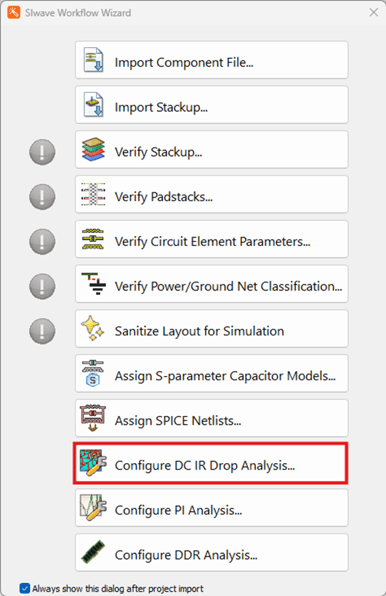Open the Configure PI Analysis button
Screen dimensions: 386x596
(212, 508)
